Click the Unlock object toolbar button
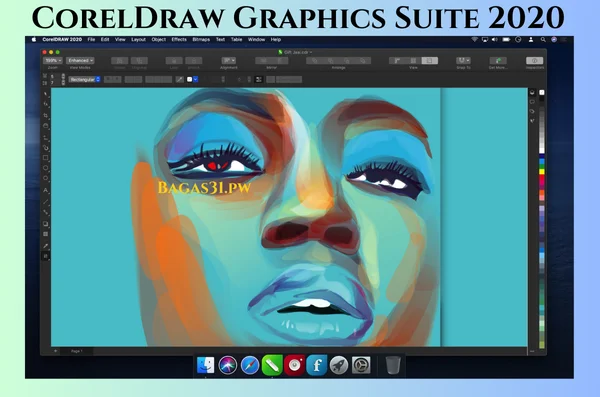Image resolution: width=600 pixels, height=397 pixels. [x=194, y=60]
